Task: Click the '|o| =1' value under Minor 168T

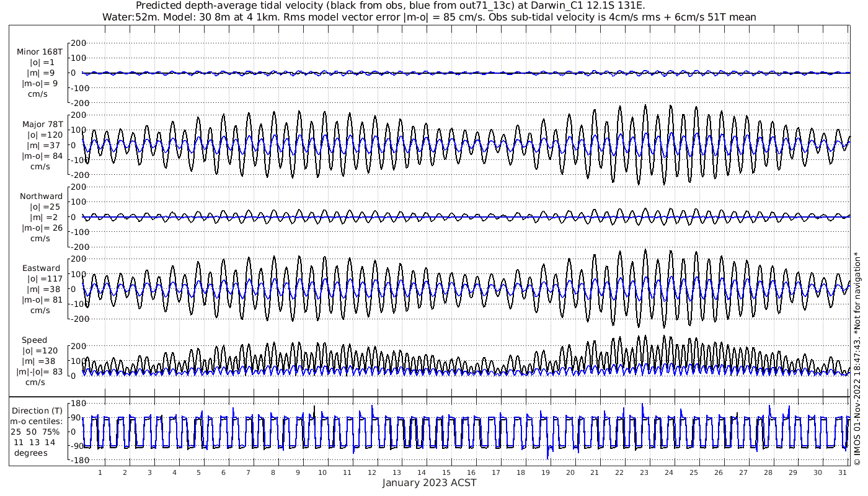Action: [42, 63]
